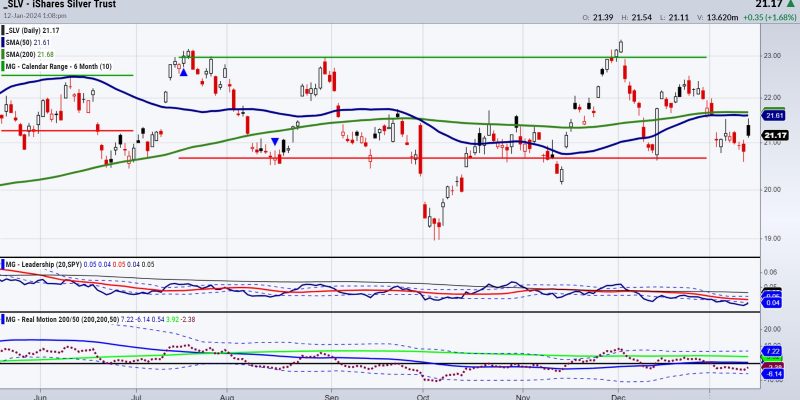Click the 23.00 price axis label
The height and width of the screenshot is (400, 800).
[773, 56]
